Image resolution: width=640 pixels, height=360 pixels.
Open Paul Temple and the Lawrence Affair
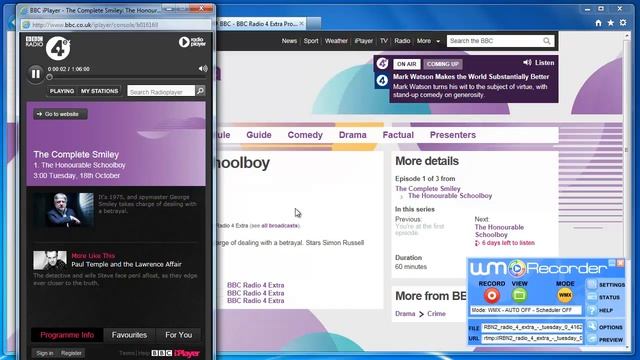coord(126,264)
